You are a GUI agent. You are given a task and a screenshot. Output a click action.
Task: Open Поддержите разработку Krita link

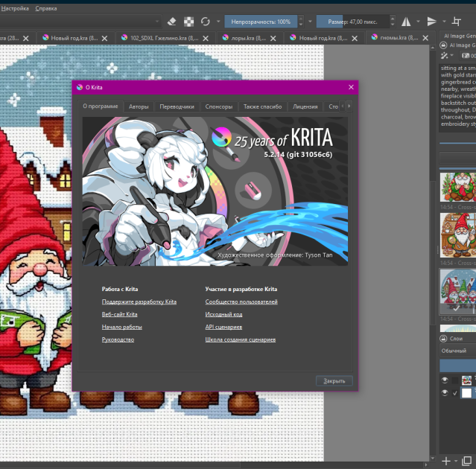139,301
